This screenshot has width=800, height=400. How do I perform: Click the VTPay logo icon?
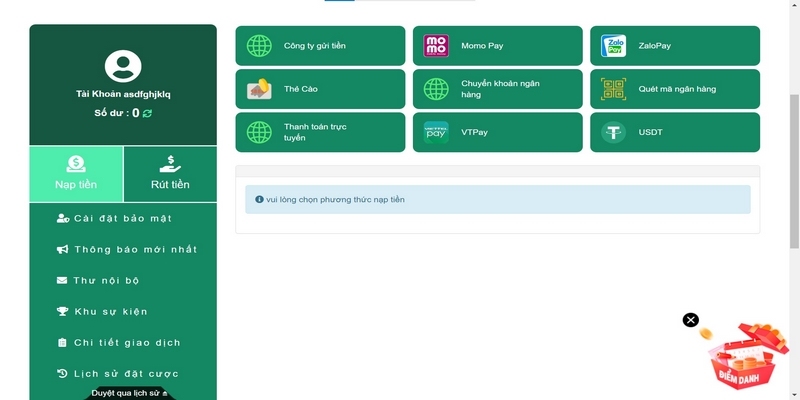[436, 132]
